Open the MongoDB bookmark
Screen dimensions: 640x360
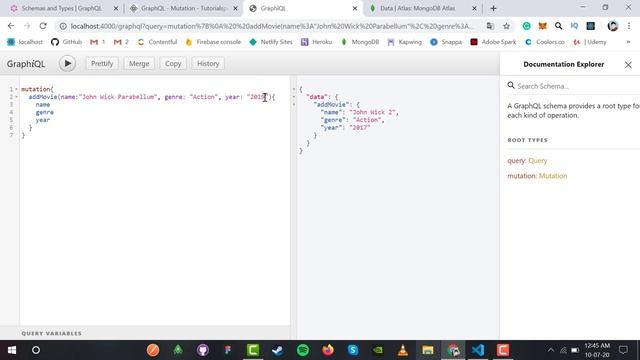click(360, 42)
